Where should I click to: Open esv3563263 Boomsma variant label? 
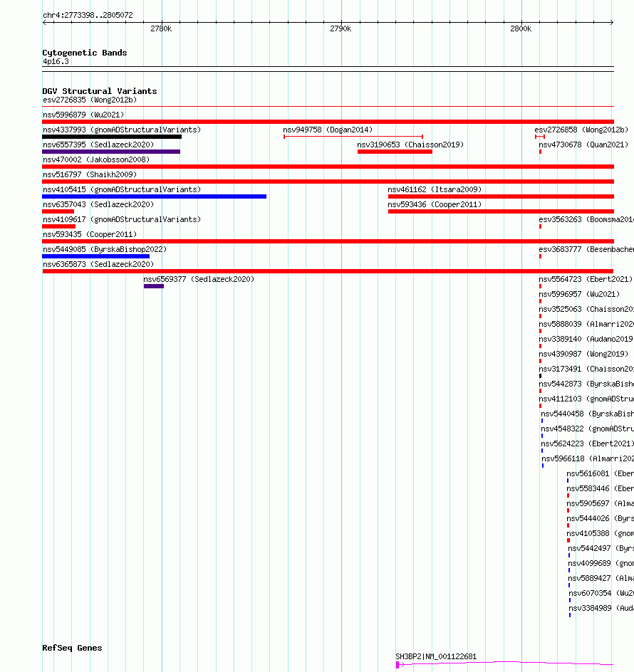(586, 220)
